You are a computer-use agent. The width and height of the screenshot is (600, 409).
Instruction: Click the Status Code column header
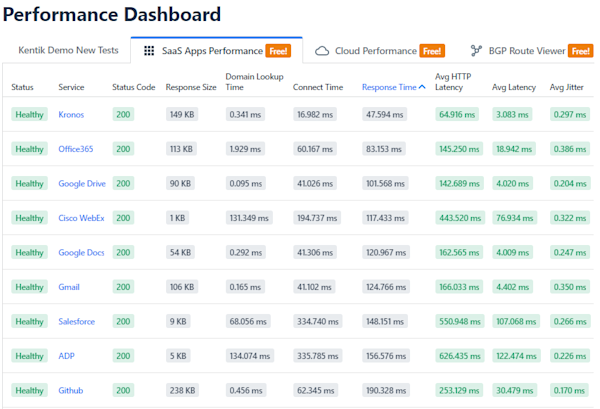pos(134,87)
